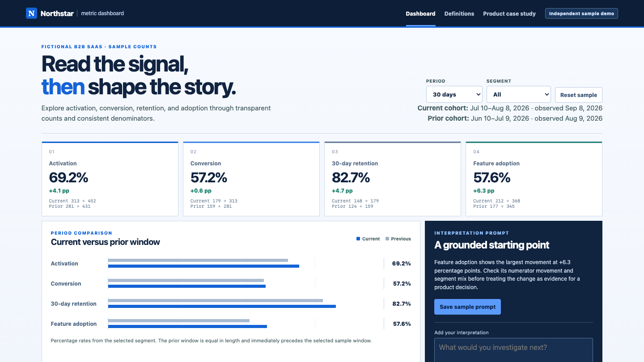The width and height of the screenshot is (644, 362).
Task: Click the 30-day retention current blue bar
Action: pos(222,306)
